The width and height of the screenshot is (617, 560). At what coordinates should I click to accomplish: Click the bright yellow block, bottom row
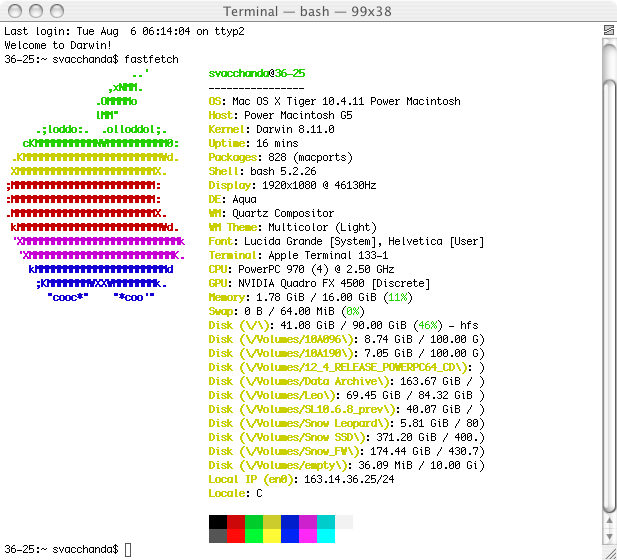pyautogui.click(x=272, y=536)
